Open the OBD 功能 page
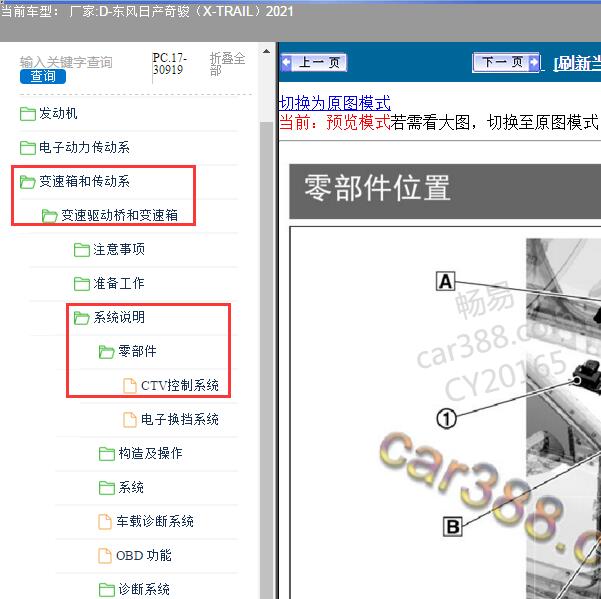The image size is (601, 599). (144, 556)
